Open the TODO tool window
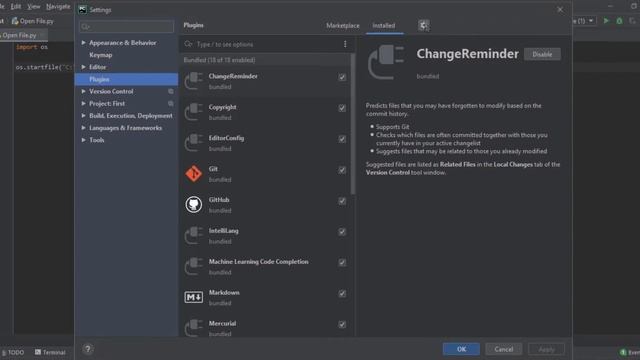Screen dimensions: 640x360 pos(13,352)
